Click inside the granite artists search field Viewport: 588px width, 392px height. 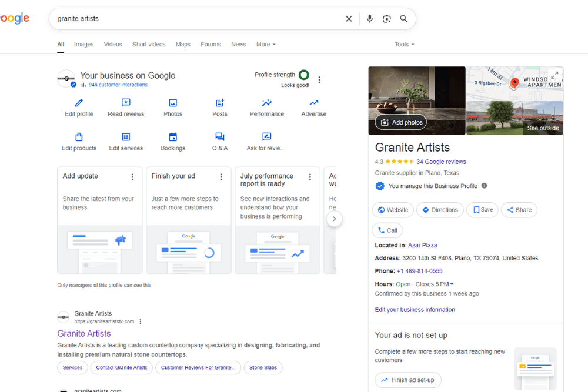[x=199, y=19]
